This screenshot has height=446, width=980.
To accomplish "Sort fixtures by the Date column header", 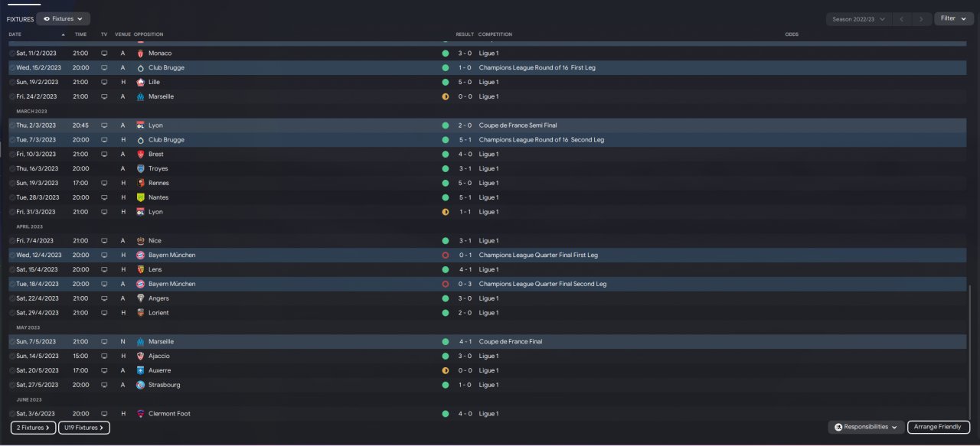I will pos(15,34).
